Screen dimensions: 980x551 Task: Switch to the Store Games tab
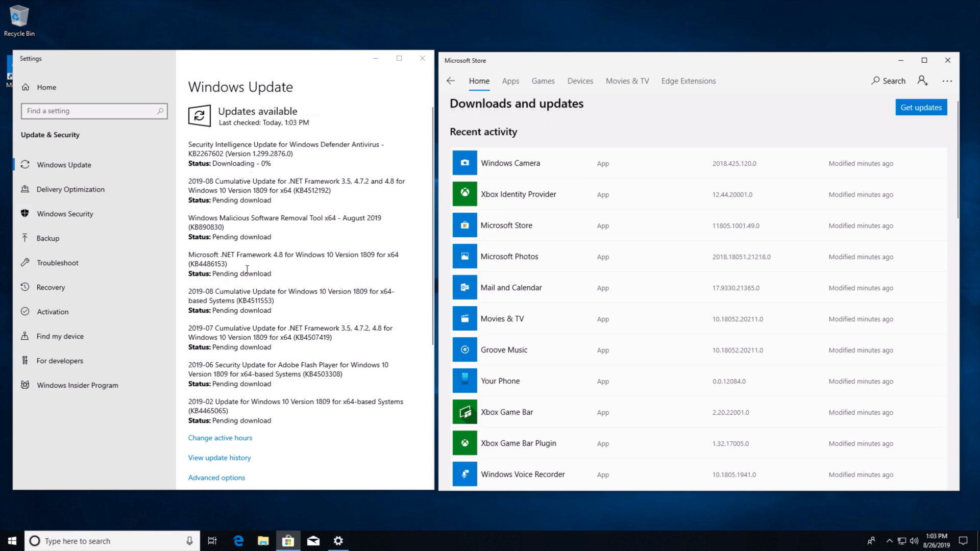click(543, 81)
